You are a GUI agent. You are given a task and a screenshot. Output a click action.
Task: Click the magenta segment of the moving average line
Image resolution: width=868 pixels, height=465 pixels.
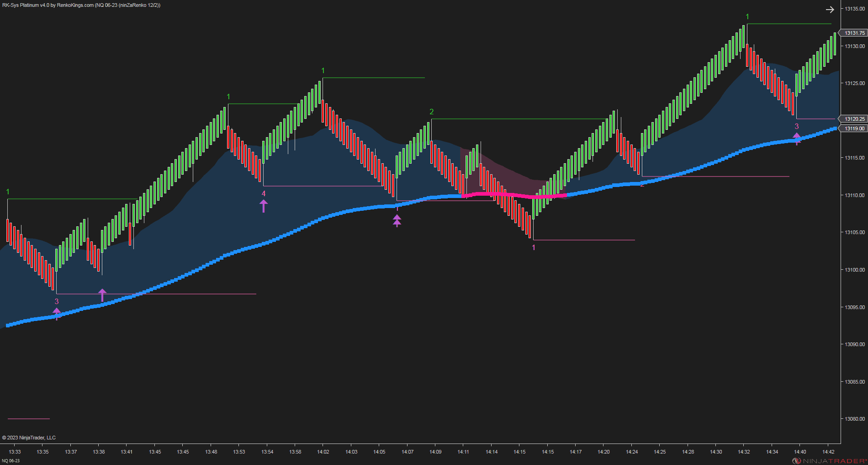point(514,195)
